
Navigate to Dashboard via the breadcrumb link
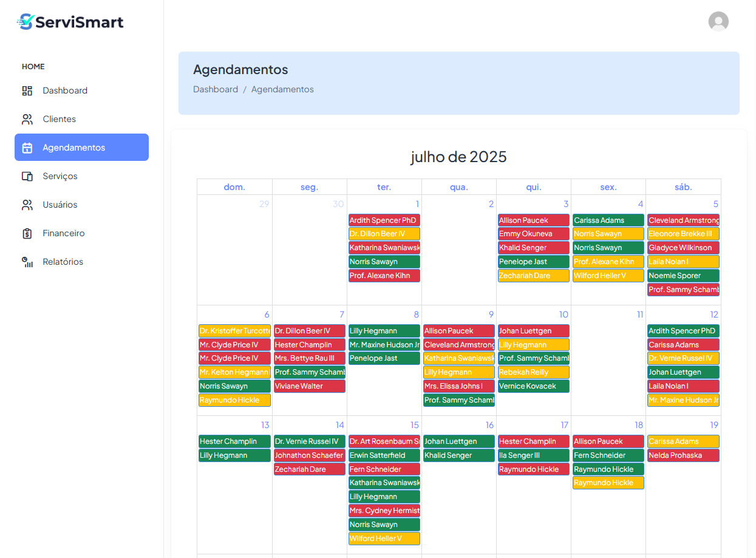pos(216,89)
